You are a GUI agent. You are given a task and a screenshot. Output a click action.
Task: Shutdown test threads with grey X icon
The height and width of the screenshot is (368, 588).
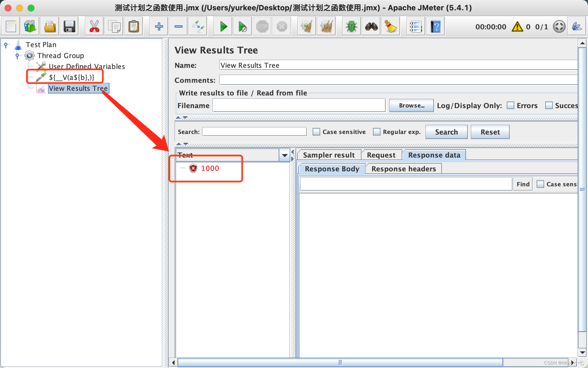tap(282, 27)
